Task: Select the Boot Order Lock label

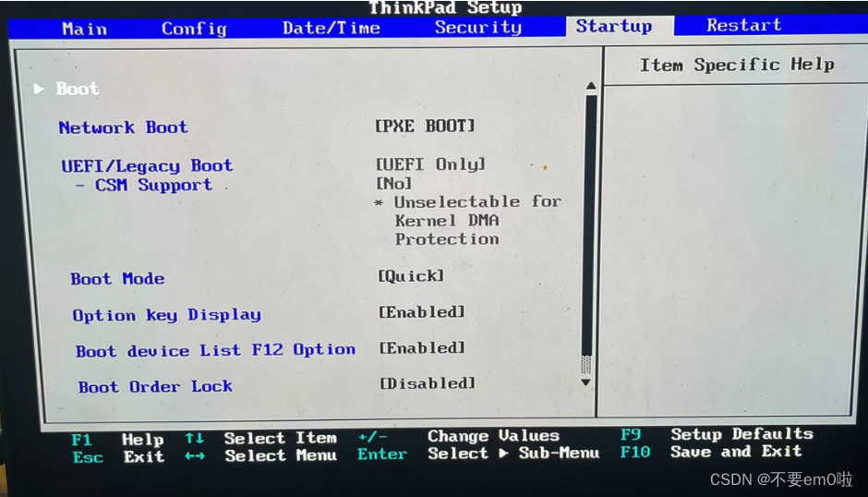Action: (155, 386)
